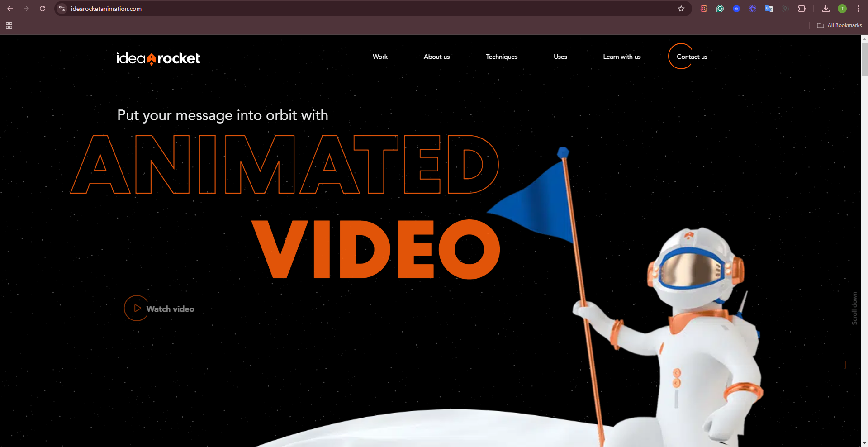
Task: Open the Extensions puzzle piece menu
Action: [x=802, y=9]
